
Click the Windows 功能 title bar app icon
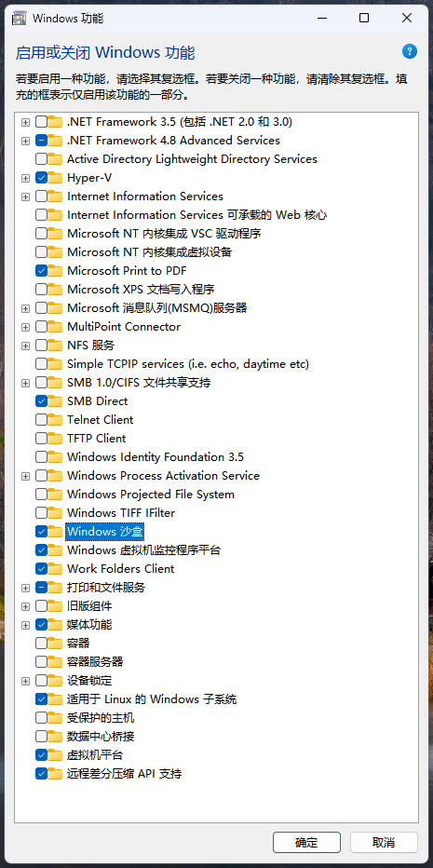coord(20,19)
